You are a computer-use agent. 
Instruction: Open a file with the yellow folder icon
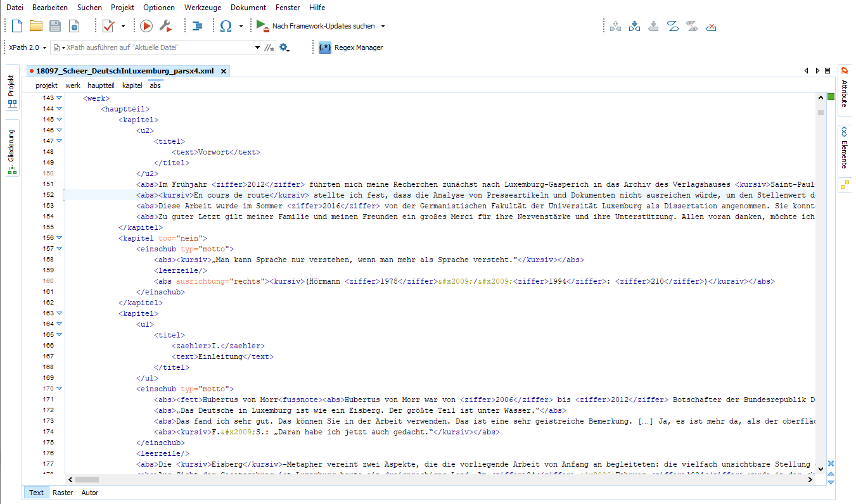tap(36, 26)
